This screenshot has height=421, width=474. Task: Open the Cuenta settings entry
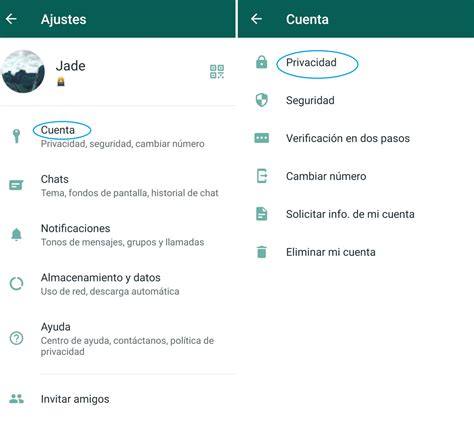[118, 136]
